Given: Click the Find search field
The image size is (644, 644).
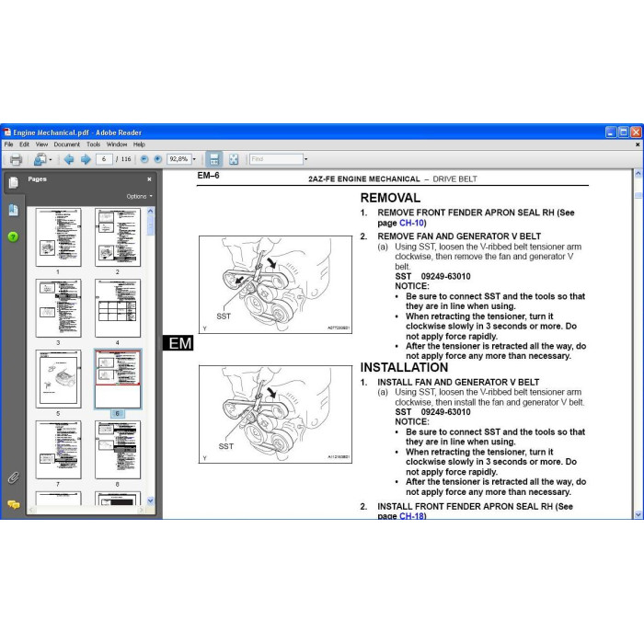Looking at the screenshot, I should click(x=276, y=159).
